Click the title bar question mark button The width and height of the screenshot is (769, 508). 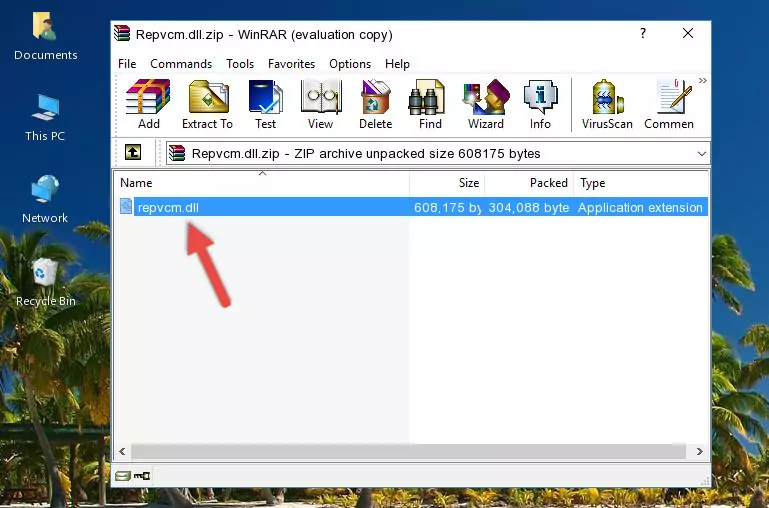pyautogui.click(x=642, y=33)
